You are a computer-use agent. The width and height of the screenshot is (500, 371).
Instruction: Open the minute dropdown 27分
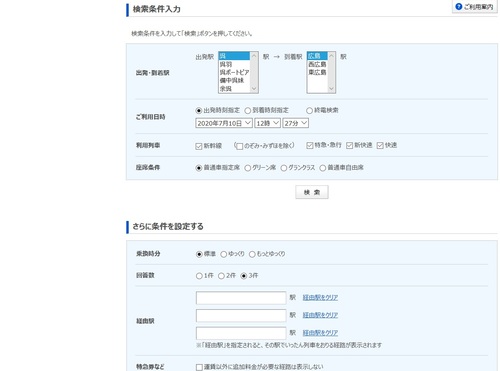click(x=296, y=123)
